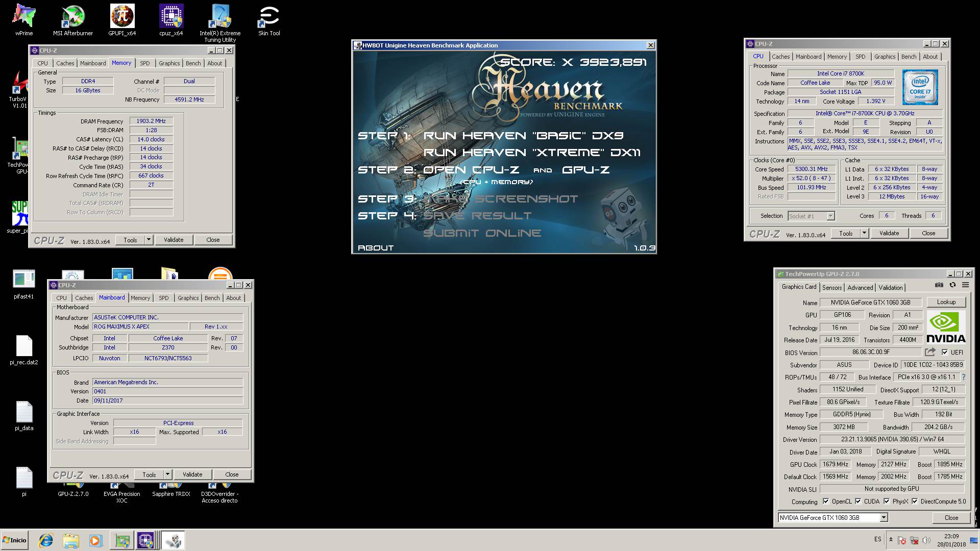This screenshot has height=551, width=980.
Task: Select Bench tab in CPU-Z CPU window
Action: coord(909,57)
